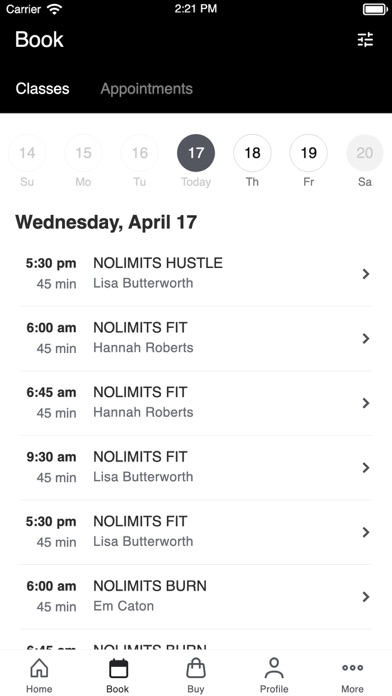Select date 17 Today circle

pyautogui.click(x=196, y=153)
